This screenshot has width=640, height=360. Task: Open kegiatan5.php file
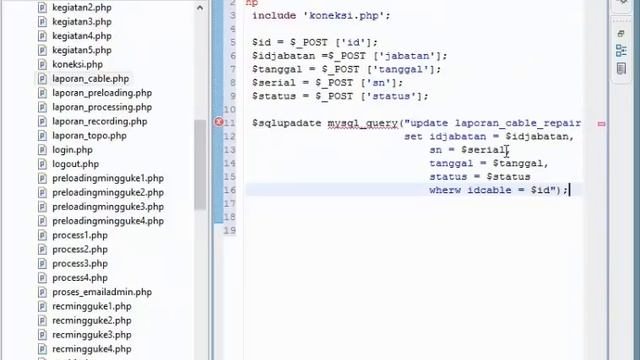point(82,50)
